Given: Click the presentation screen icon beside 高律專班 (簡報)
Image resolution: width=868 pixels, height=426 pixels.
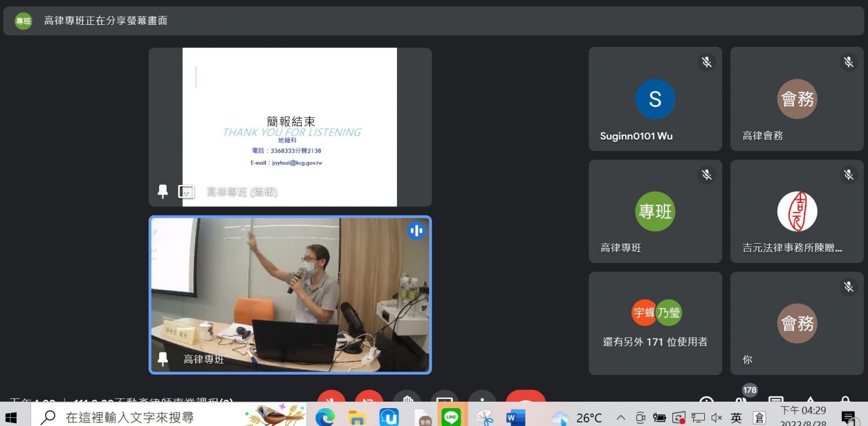Looking at the screenshot, I should 186,191.
